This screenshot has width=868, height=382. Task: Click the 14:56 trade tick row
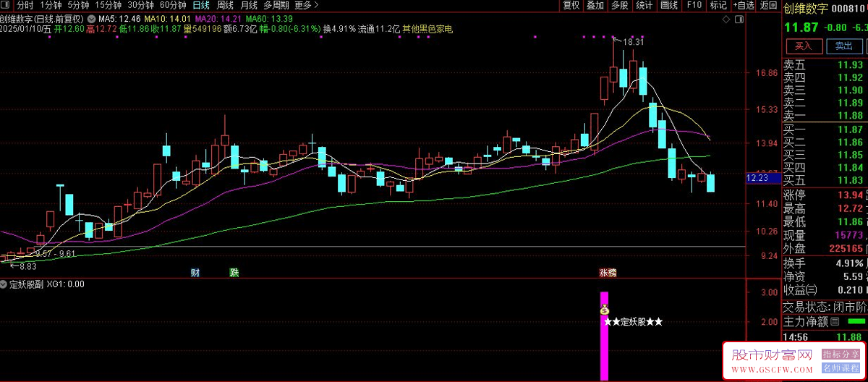825,336
